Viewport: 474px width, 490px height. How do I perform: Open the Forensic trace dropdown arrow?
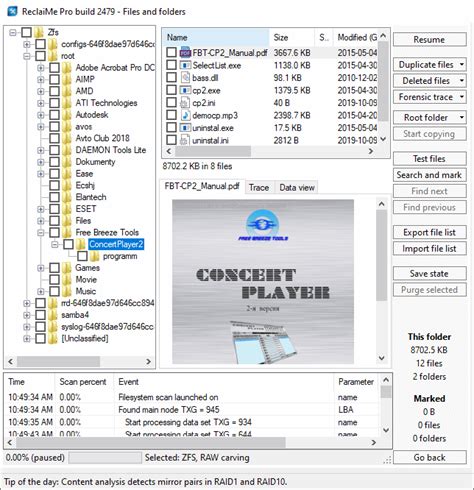[x=462, y=97]
